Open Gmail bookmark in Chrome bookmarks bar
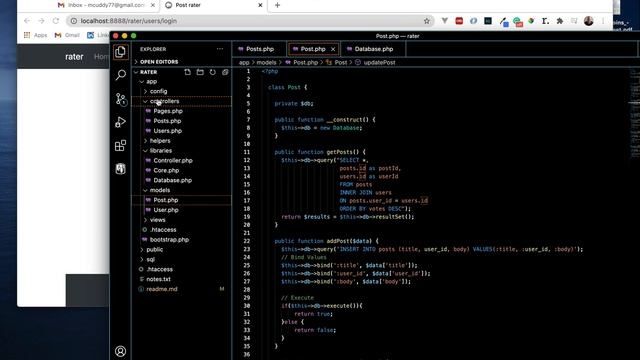The height and width of the screenshot is (360, 640). tap(67, 35)
